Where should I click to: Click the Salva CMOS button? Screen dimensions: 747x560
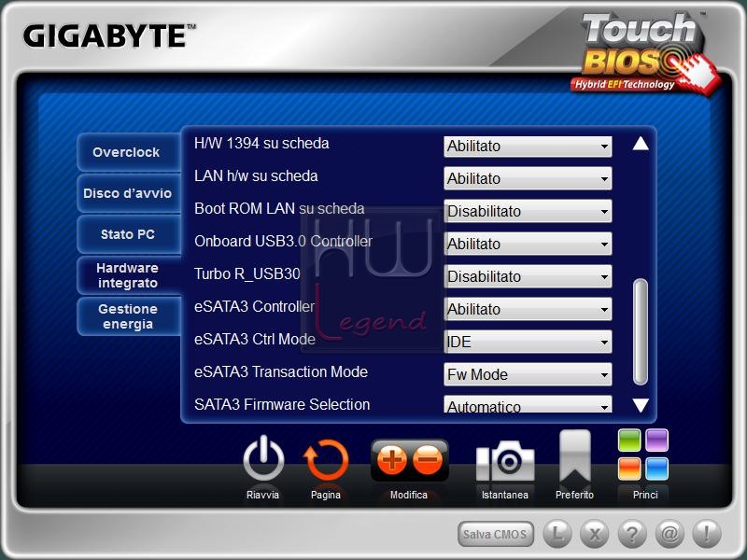(x=496, y=534)
